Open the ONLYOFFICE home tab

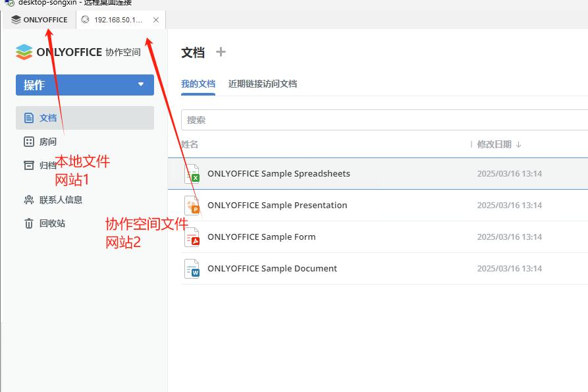(40, 20)
